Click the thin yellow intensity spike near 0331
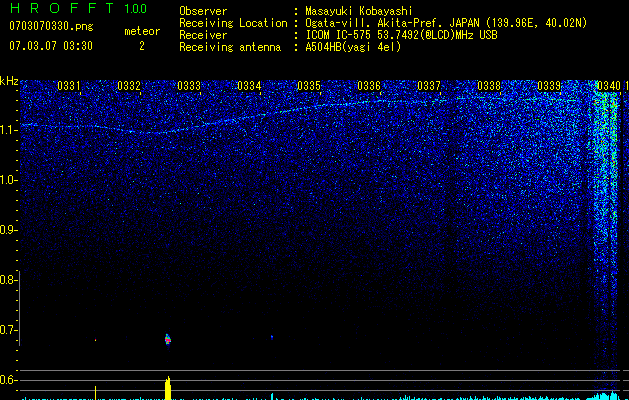 [x=95, y=393]
